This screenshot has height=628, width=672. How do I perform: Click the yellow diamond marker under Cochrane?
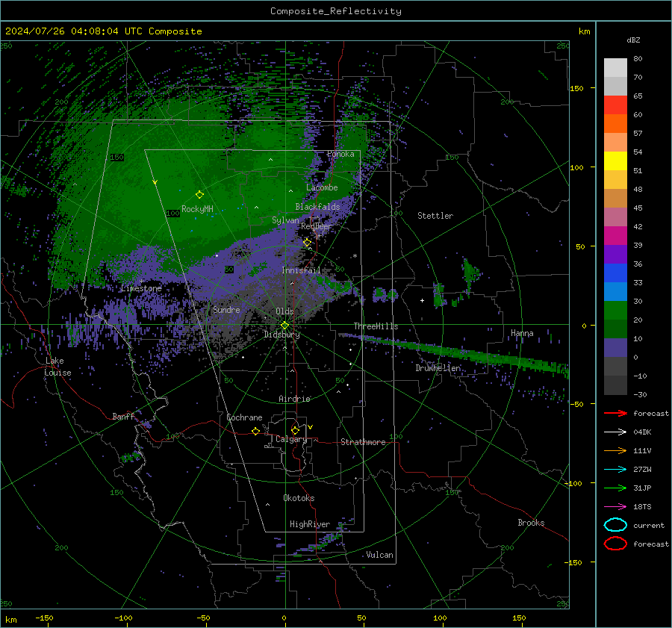[255, 431]
